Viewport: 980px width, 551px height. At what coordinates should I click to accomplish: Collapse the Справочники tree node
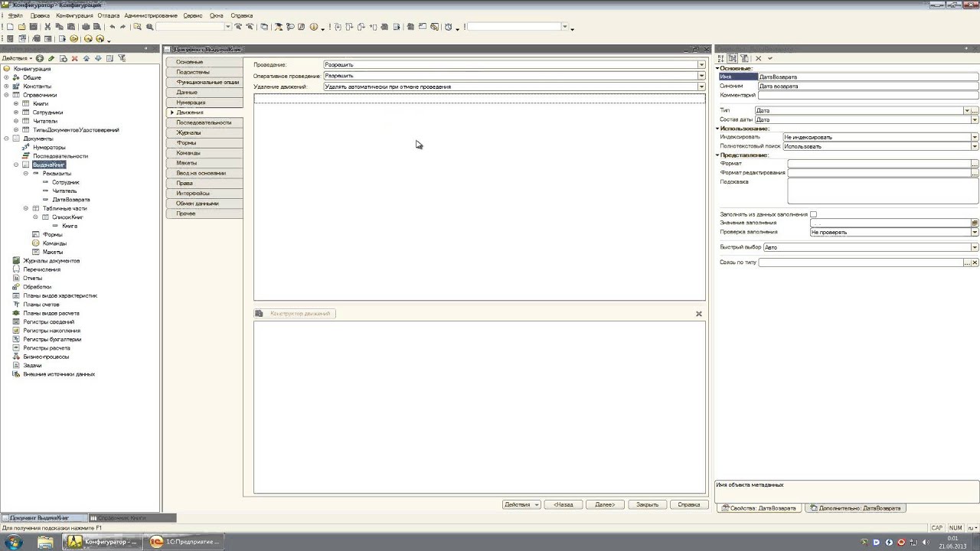[x=6, y=95]
